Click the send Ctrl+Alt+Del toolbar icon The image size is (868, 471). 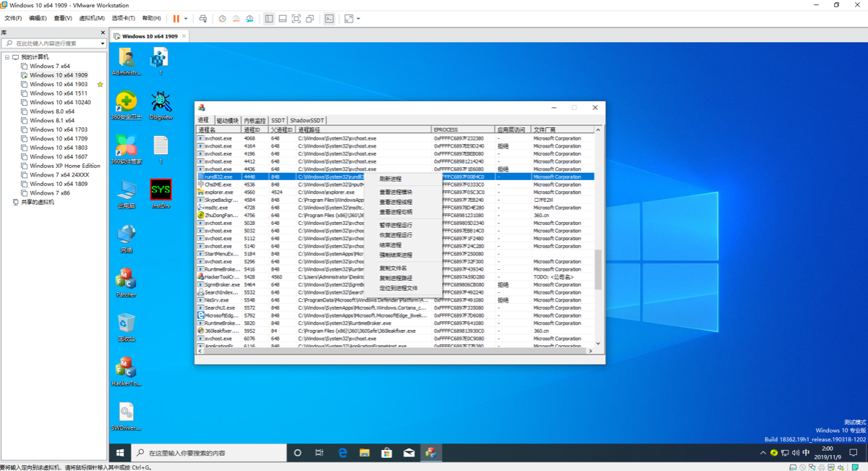click(x=203, y=19)
